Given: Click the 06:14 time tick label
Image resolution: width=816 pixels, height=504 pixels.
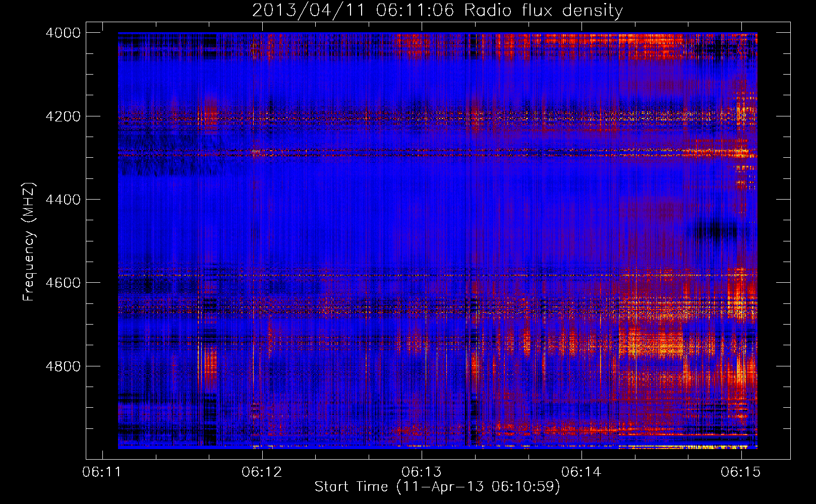Looking at the screenshot, I should click(581, 472).
